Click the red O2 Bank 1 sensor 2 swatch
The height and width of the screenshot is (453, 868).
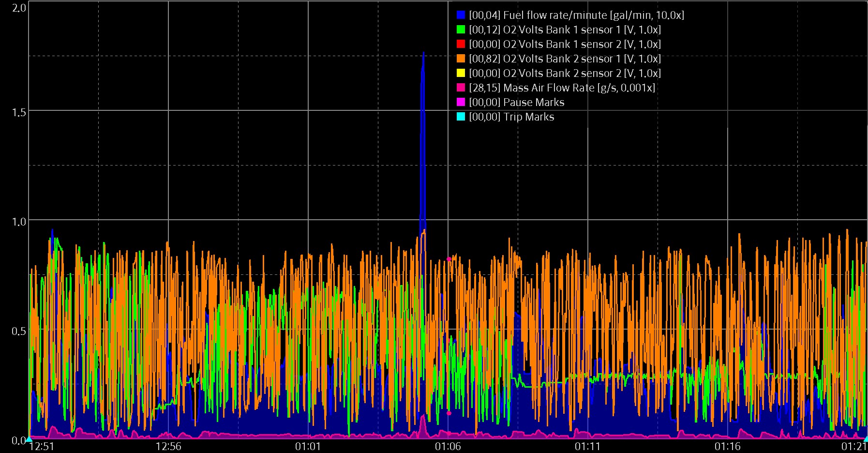point(461,44)
